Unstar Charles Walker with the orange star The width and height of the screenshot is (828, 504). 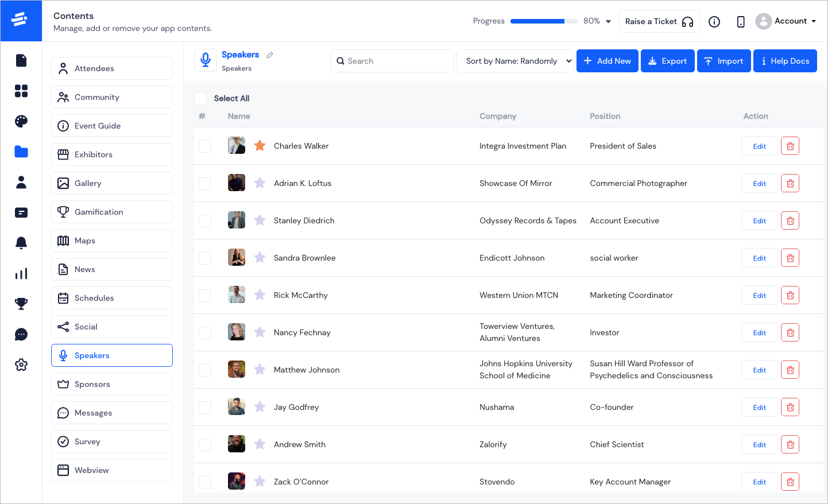[x=260, y=145]
